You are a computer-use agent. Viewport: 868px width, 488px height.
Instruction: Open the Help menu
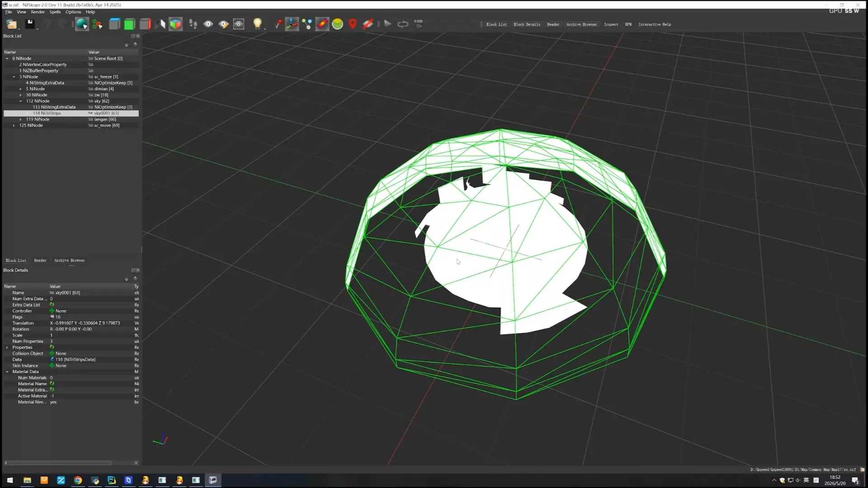tap(90, 12)
